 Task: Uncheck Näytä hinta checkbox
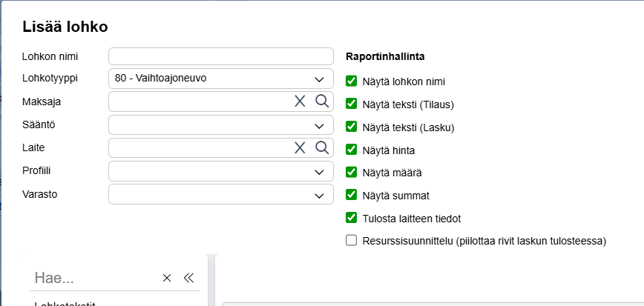click(x=352, y=150)
